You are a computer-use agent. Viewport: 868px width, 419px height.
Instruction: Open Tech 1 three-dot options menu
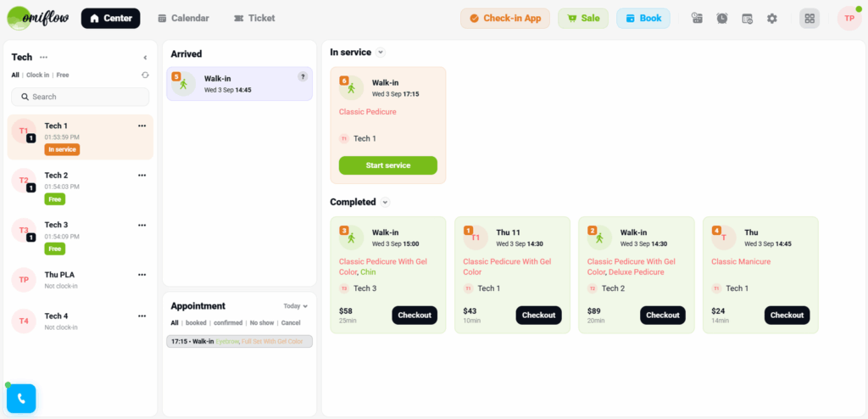click(x=142, y=126)
